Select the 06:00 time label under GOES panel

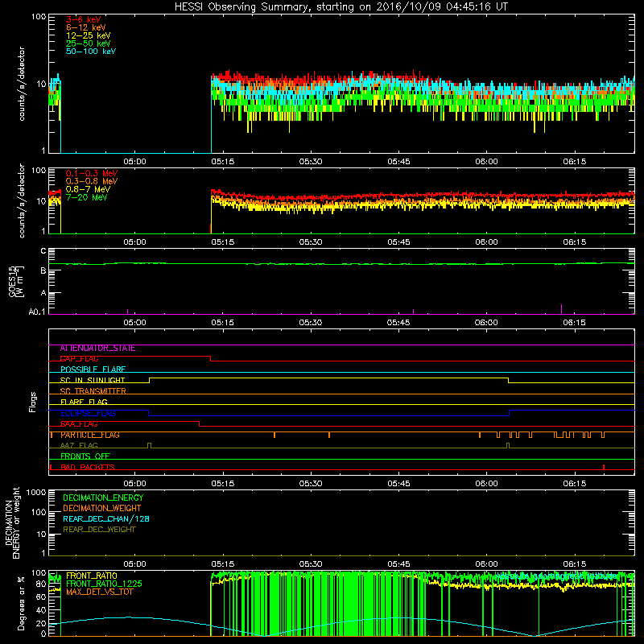tap(486, 323)
